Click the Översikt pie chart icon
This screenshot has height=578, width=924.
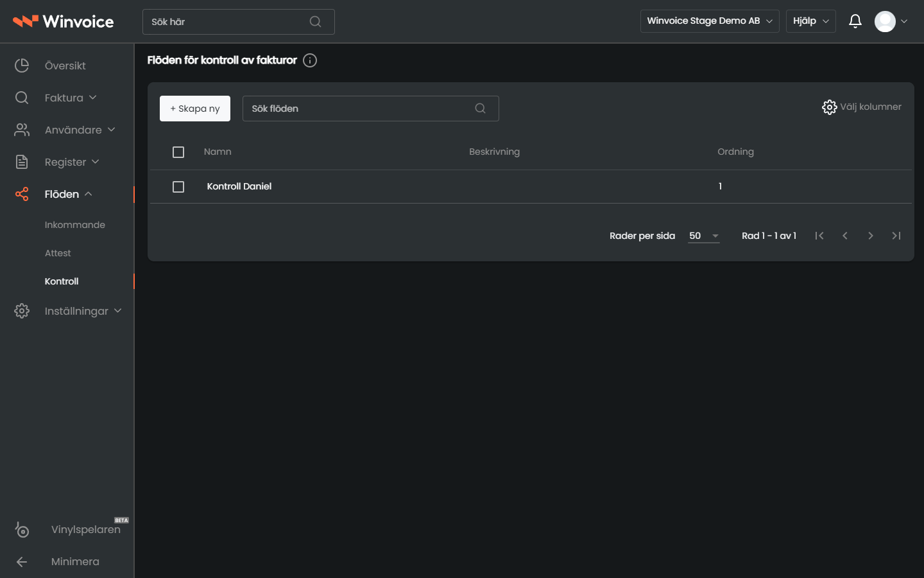pyautogui.click(x=22, y=66)
